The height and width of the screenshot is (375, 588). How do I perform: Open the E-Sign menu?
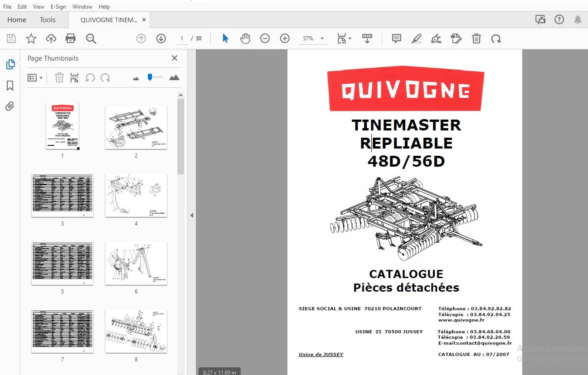58,7
